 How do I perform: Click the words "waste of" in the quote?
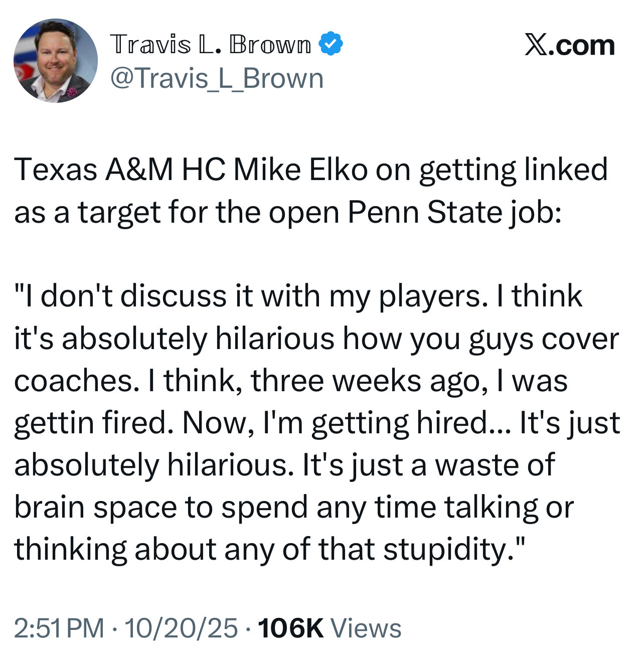pyautogui.click(x=495, y=465)
